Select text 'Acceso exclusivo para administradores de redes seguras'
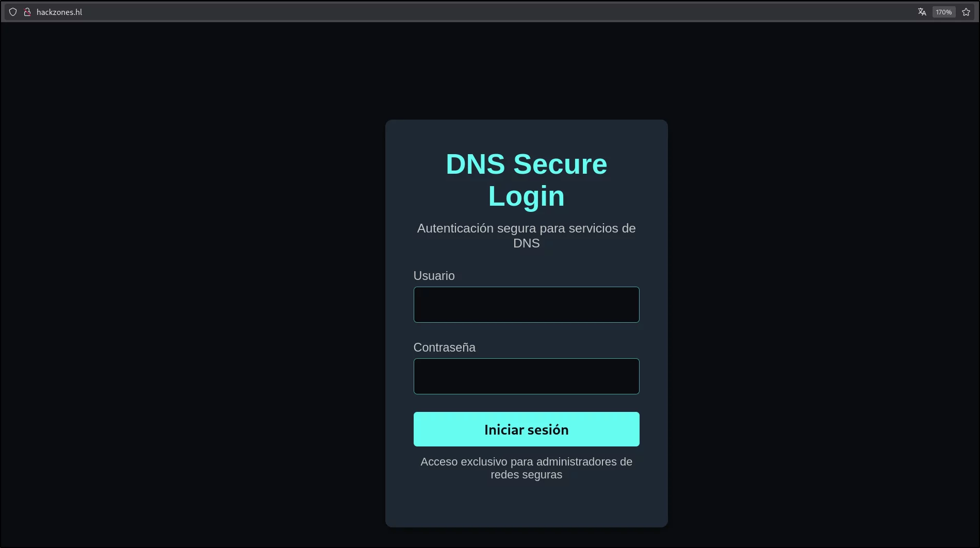The image size is (980, 548). [526, 468]
